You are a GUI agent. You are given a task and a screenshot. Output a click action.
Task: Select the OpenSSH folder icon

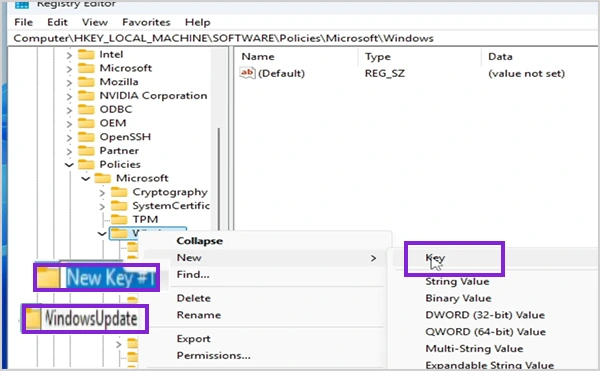86,137
